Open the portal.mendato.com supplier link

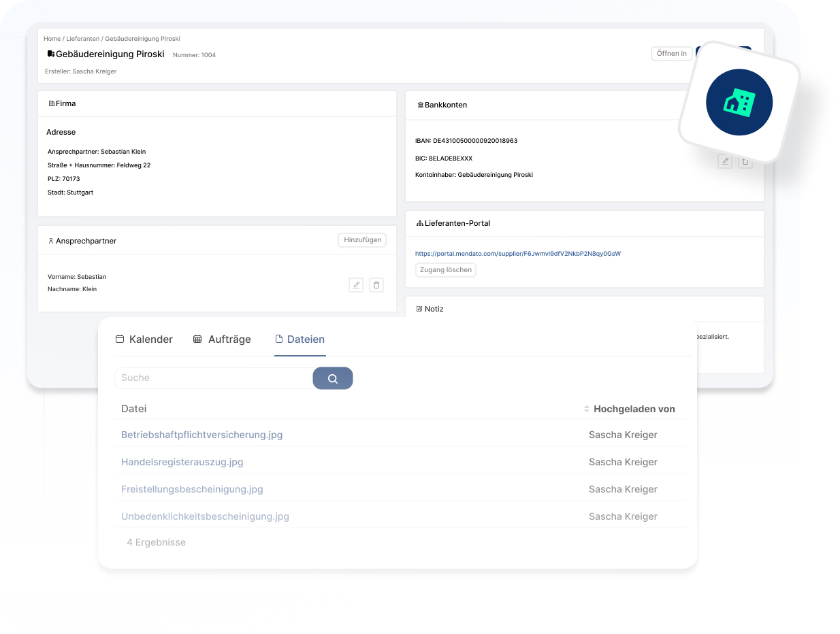(x=518, y=254)
